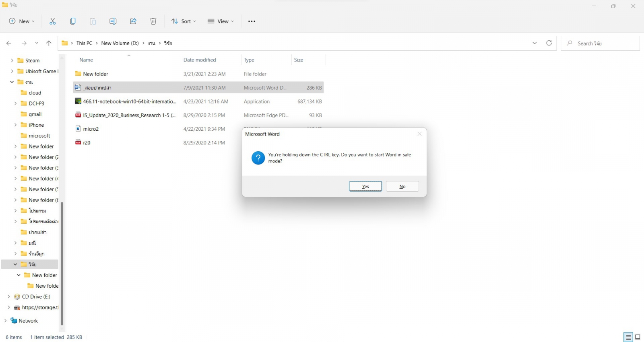The height and width of the screenshot is (342, 644).
Task: Go back with the left arrow
Action: click(x=9, y=43)
